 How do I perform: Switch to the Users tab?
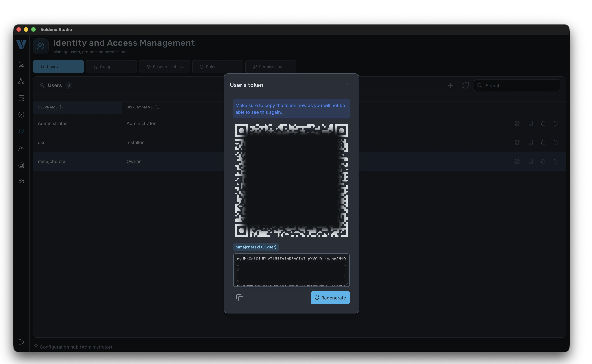tap(59, 67)
